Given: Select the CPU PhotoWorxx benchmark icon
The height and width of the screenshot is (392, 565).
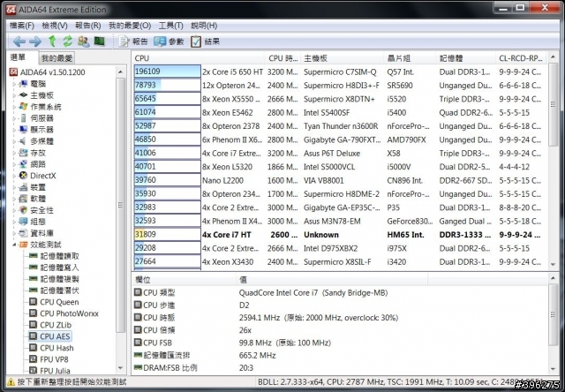Looking at the screenshot, I should coord(33,313).
